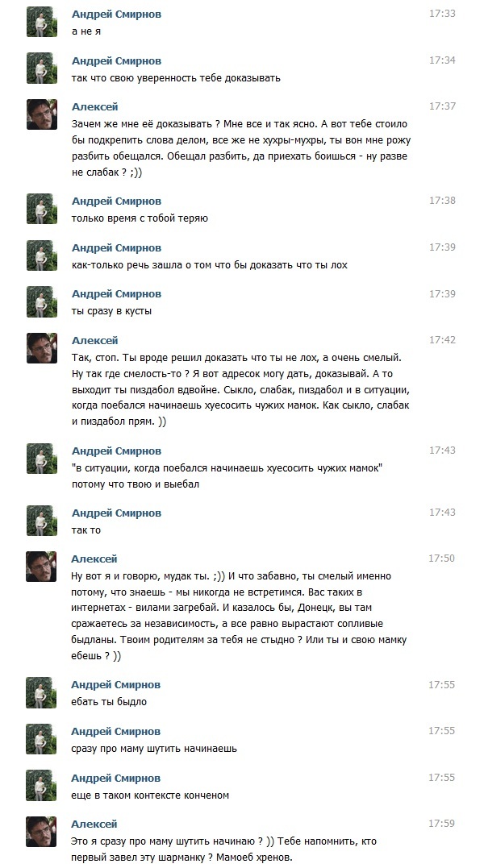The image size is (484, 868).
Task: Click the message text "а не я"
Action: point(86,31)
